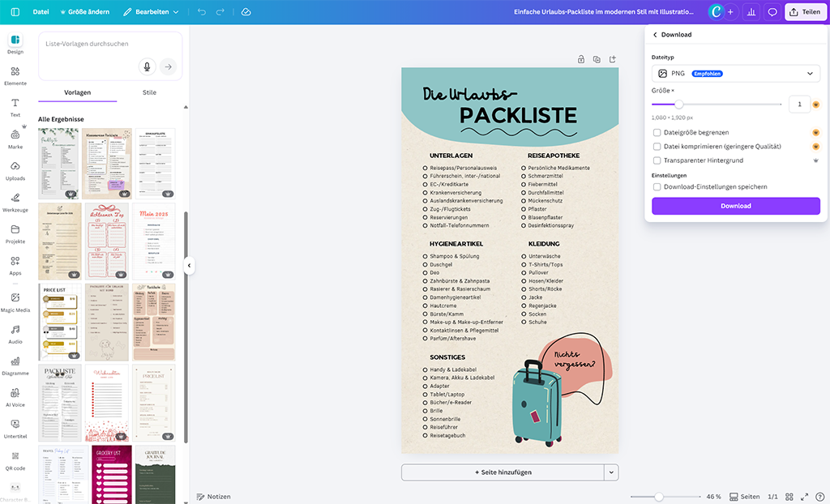830x504 pixels.
Task: Open the AI Voice app
Action: (x=15, y=398)
